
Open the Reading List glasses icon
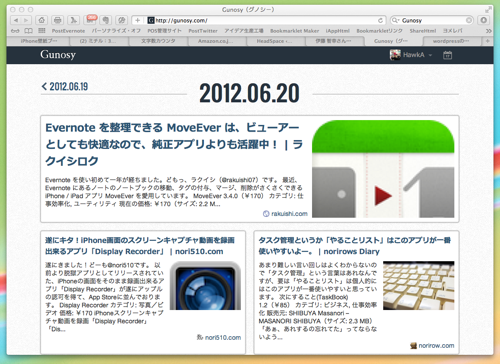point(15,31)
